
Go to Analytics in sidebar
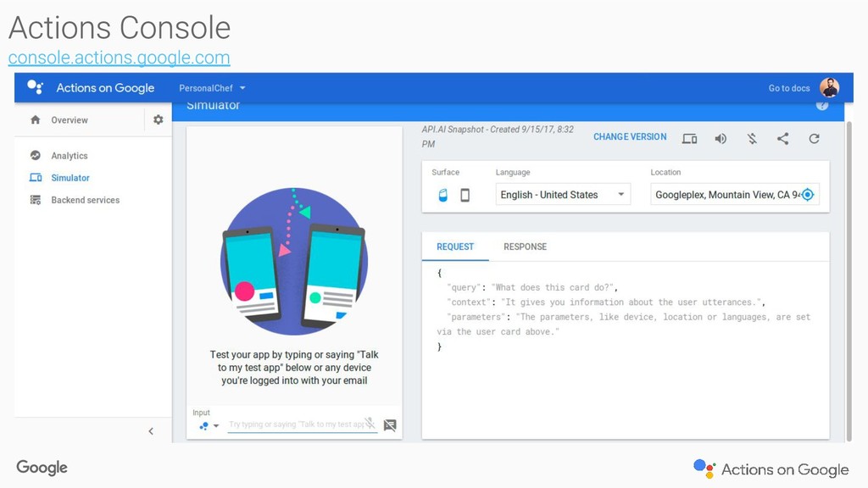pos(70,156)
